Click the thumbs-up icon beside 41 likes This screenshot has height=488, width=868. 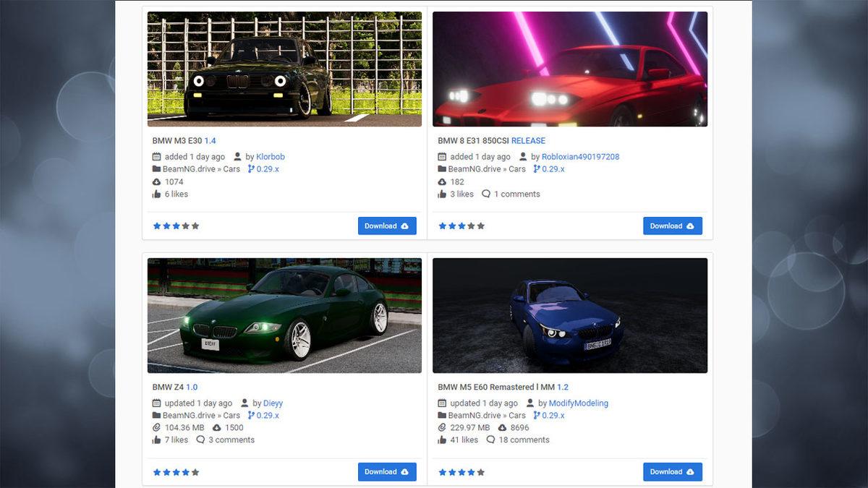click(x=442, y=440)
